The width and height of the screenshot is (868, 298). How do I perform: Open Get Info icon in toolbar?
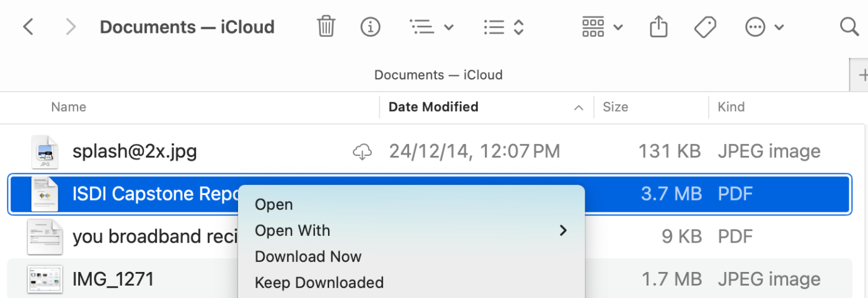370,27
